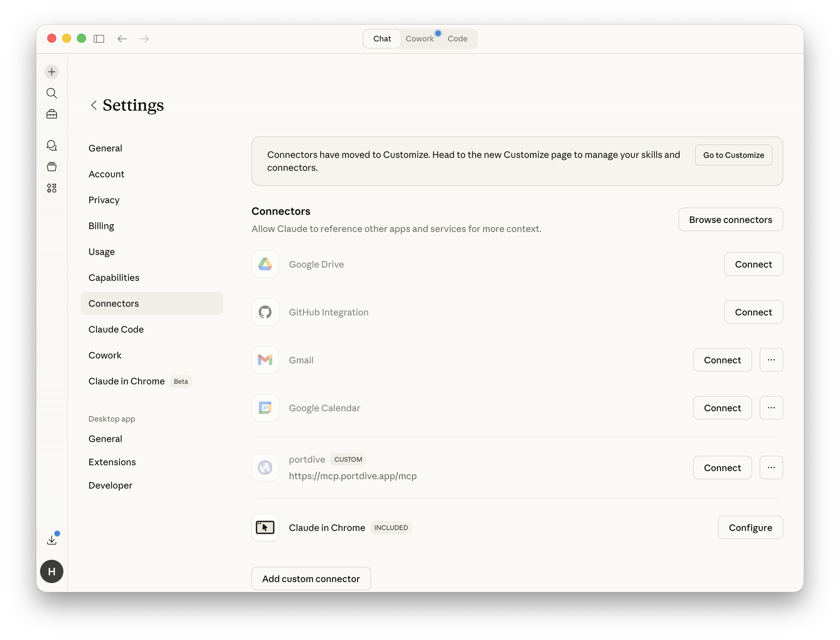Image resolution: width=840 pixels, height=640 pixels.
Task: Click the Connectors section heading
Action: (x=281, y=211)
